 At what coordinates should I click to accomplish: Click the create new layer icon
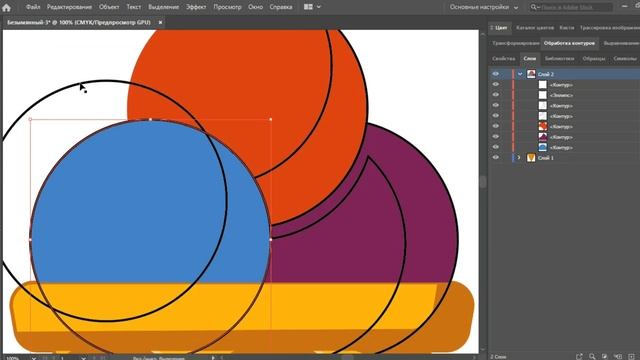(631, 356)
